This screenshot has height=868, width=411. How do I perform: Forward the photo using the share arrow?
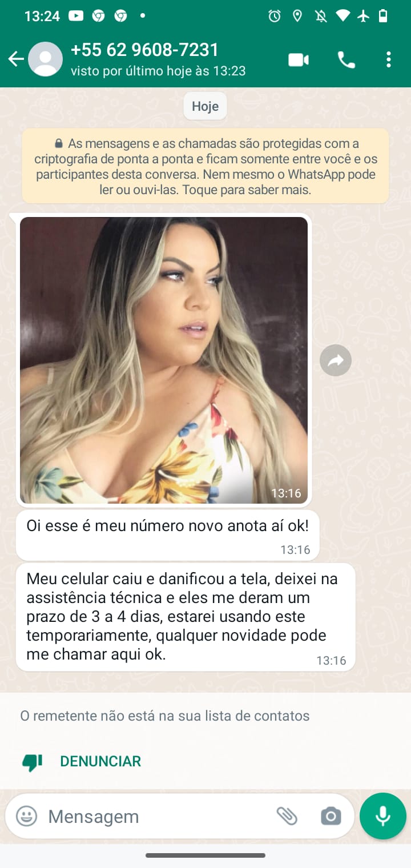tap(336, 360)
